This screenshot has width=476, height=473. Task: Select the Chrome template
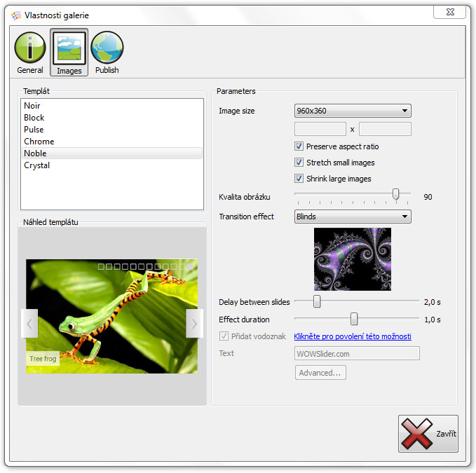[112, 142]
